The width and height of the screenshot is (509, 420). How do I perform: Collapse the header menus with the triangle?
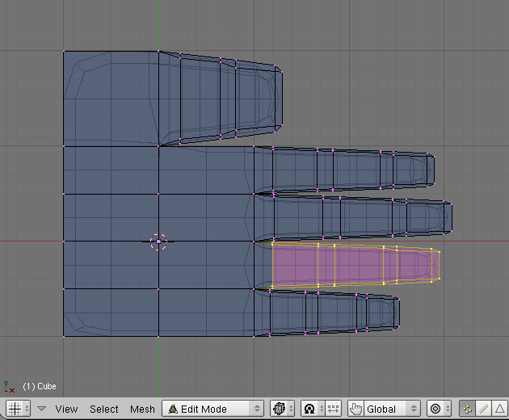point(41,409)
